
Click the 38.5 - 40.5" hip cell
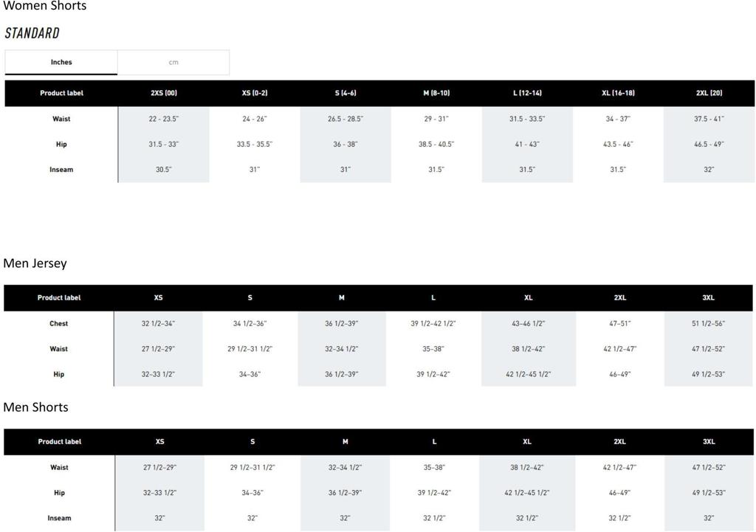436,145
